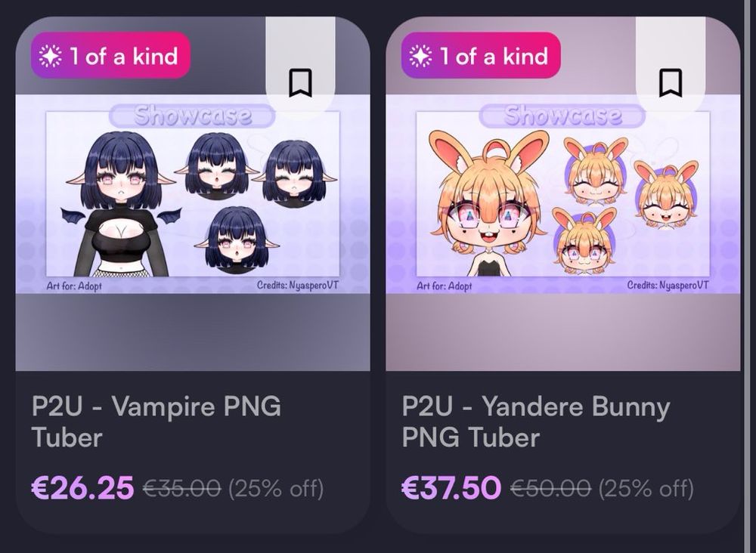756x553 pixels.
Task: Bookmark the Yandere Bunny PNG Tuber listing
Action: pyautogui.click(x=671, y=83)
